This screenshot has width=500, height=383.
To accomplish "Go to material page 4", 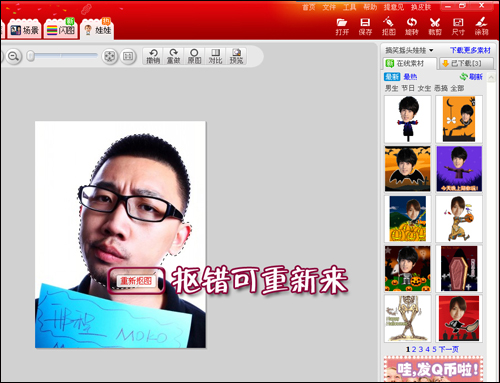I will pos(427,349).
